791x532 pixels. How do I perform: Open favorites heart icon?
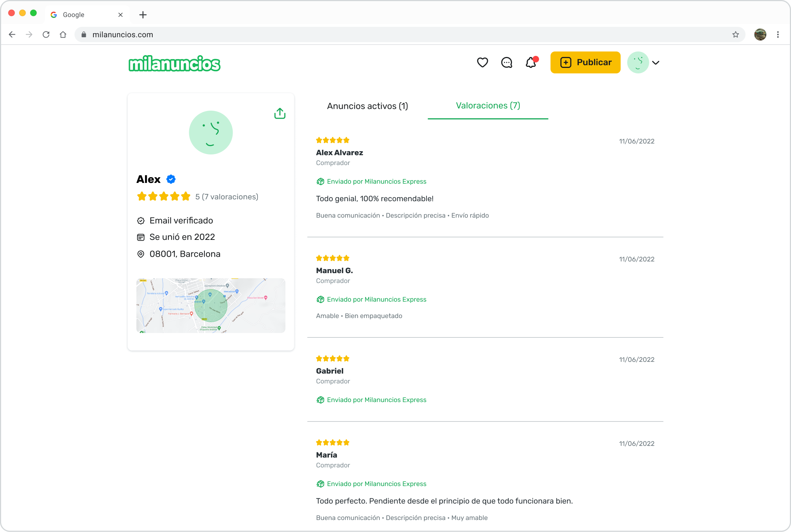pos(482,62)
